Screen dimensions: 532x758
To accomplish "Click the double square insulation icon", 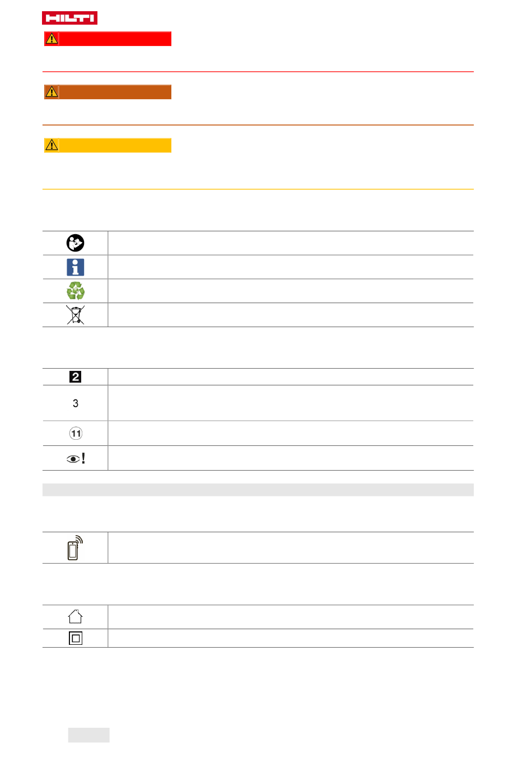I will (75, 638).
